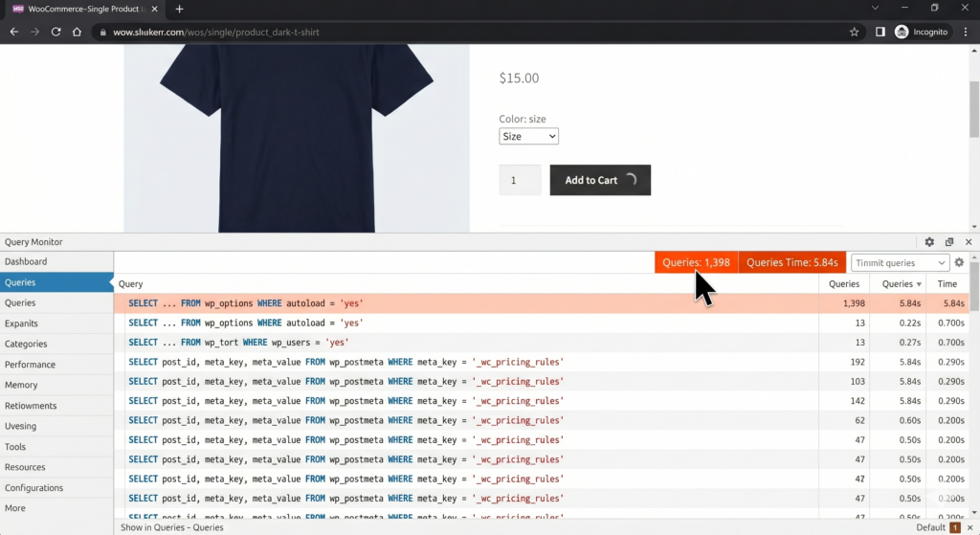View site info via the lock icon
The image size is (980, 535).
[x=103, y=32]
